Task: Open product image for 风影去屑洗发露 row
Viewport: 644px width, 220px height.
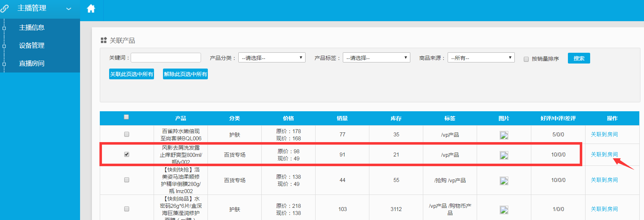Action: pyautogui.click(x=504, y=155)
